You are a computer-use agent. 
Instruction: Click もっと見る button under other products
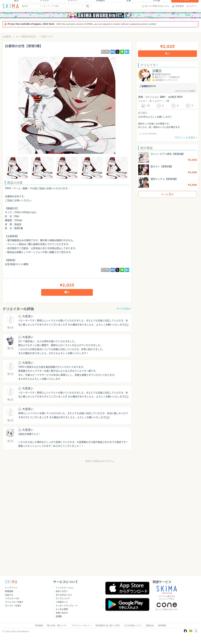(x=167, y=195)
